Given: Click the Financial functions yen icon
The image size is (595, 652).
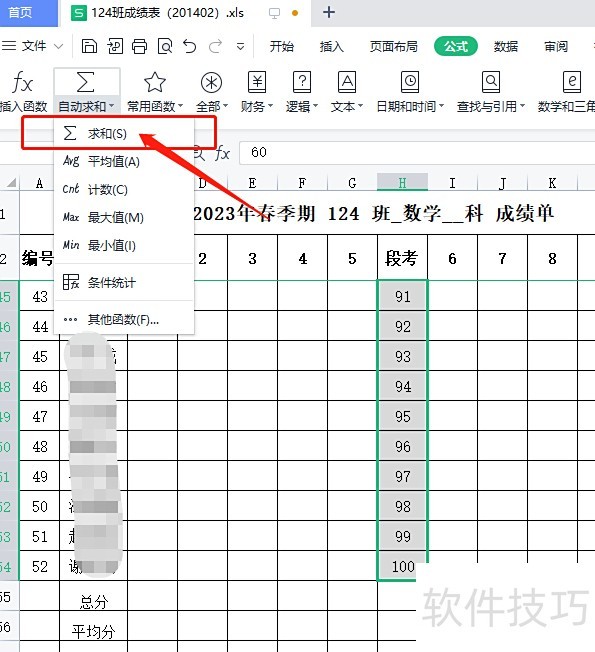Looking at the screenshot, I should pyautogui.click(x=257, y=82).
